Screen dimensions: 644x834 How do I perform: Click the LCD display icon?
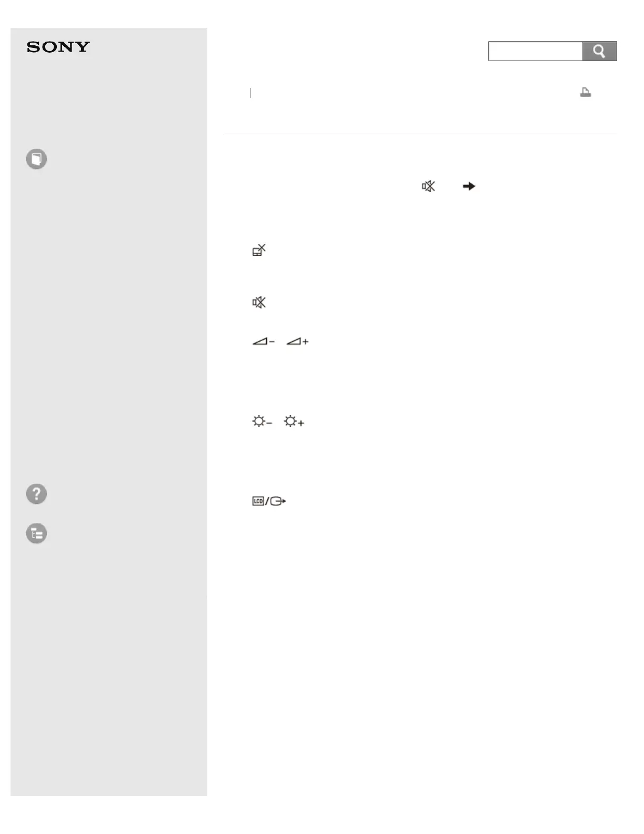pyautogui.click(x=258, y=501)
